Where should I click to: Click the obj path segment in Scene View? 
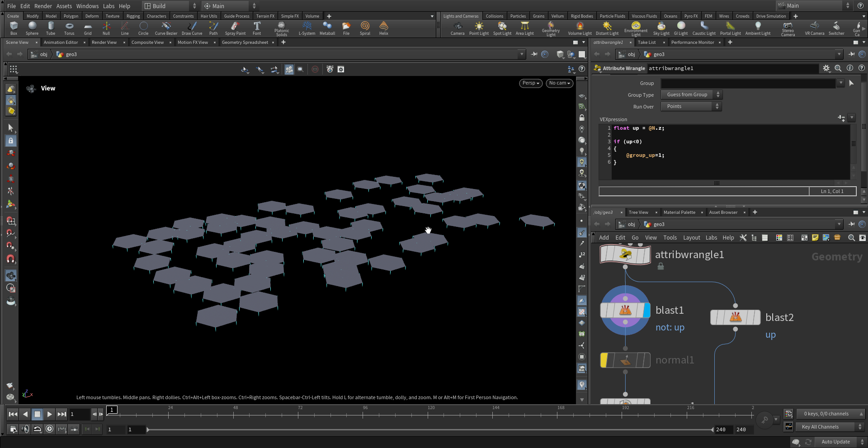click(x=43, y=54)
